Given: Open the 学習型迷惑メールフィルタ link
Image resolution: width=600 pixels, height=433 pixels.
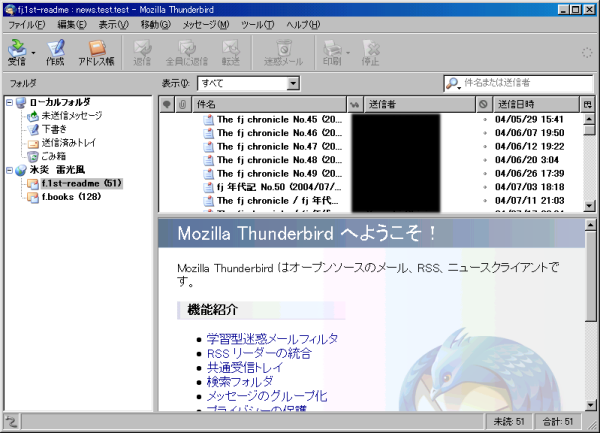Looking at the screenshot, I should [x=272, y=339].
